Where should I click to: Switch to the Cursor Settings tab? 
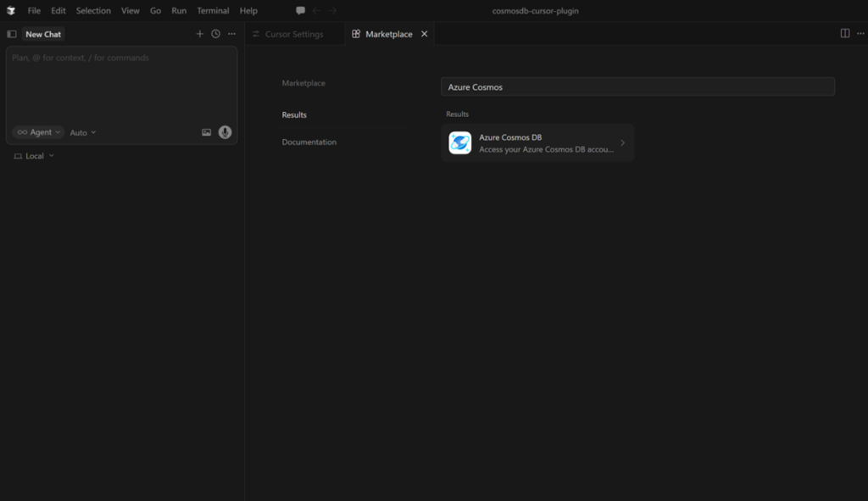pos(293,34)
